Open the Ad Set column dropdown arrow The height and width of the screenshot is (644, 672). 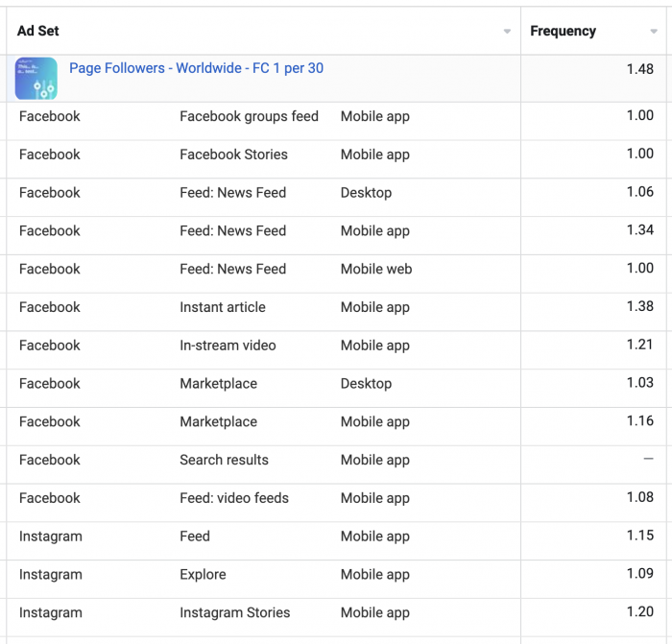tap(507, 32)
